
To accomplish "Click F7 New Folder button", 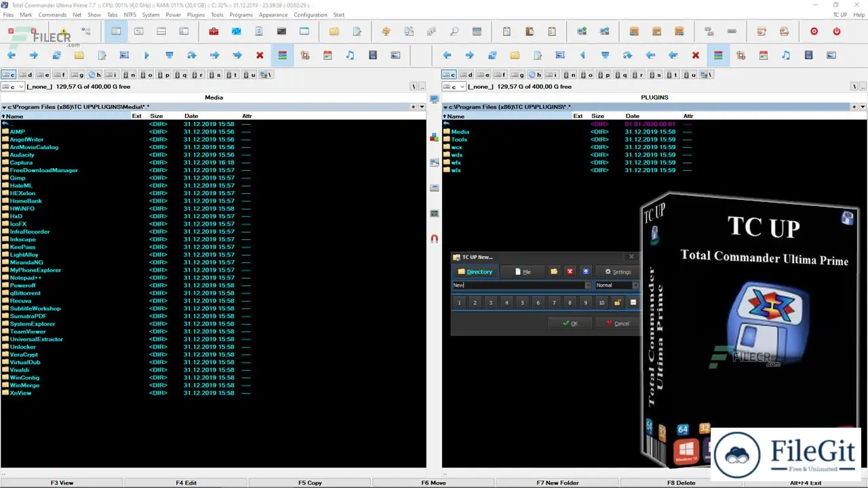I will (557, 483).
